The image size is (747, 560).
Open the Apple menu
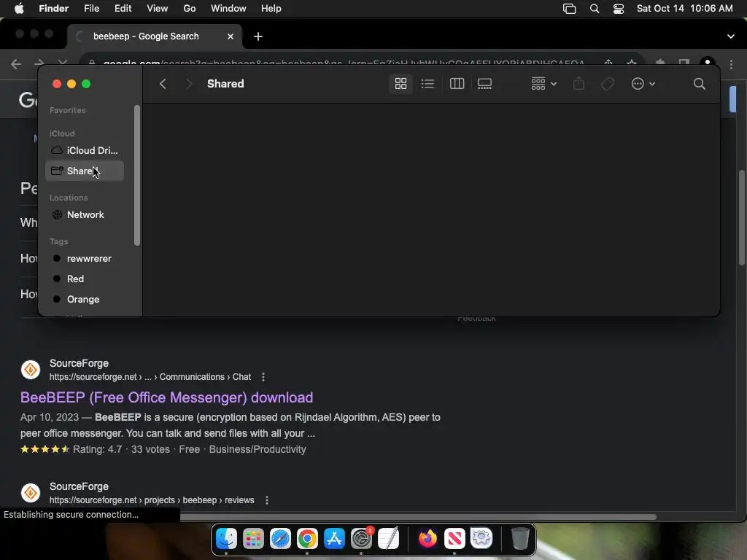point(19,9)
